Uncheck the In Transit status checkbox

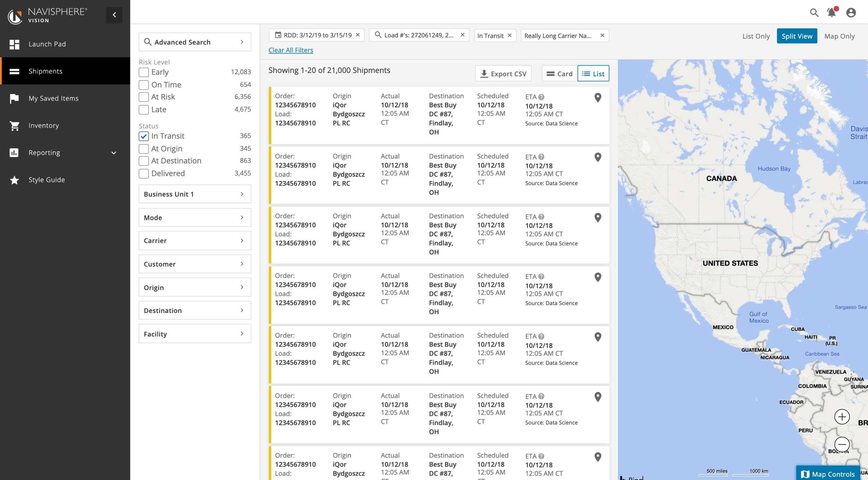[x=144, y=136]
